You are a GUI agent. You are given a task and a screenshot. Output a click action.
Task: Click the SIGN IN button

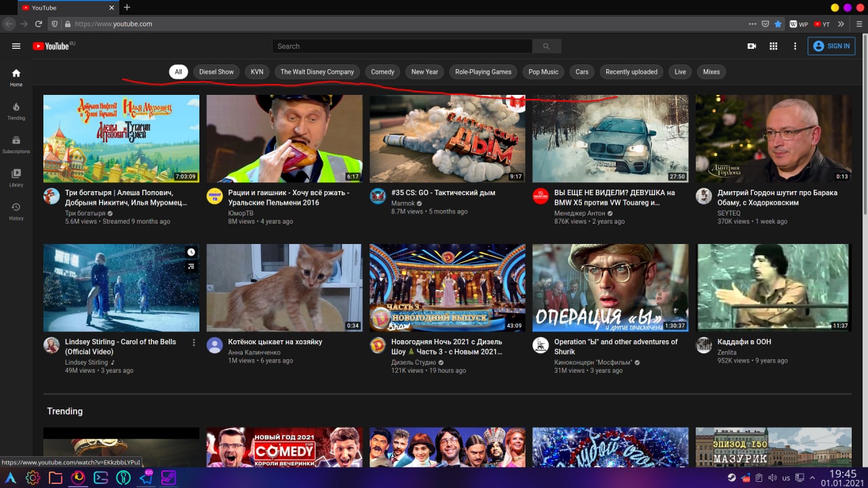pos(831,46)
